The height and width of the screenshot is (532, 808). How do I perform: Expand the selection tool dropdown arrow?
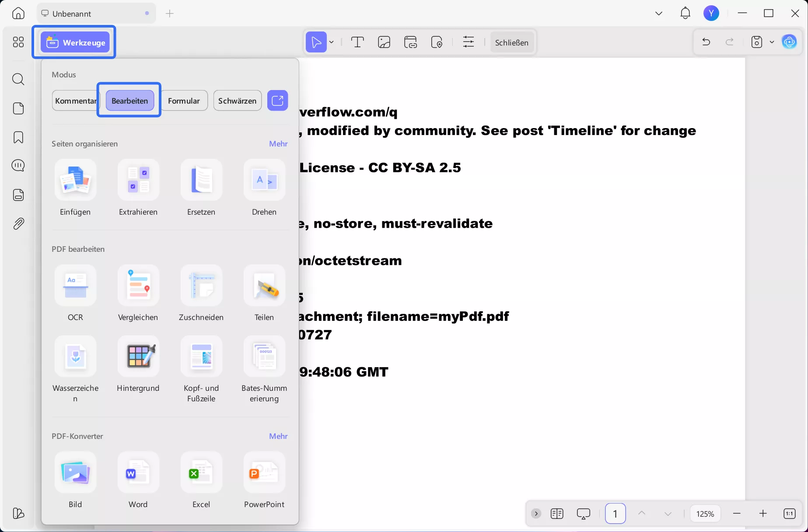click(x=332, y=42)
